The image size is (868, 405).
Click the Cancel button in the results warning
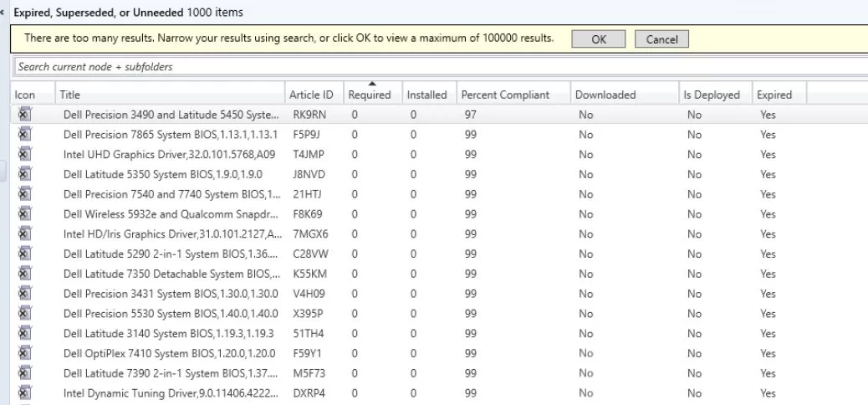[661, 39]
